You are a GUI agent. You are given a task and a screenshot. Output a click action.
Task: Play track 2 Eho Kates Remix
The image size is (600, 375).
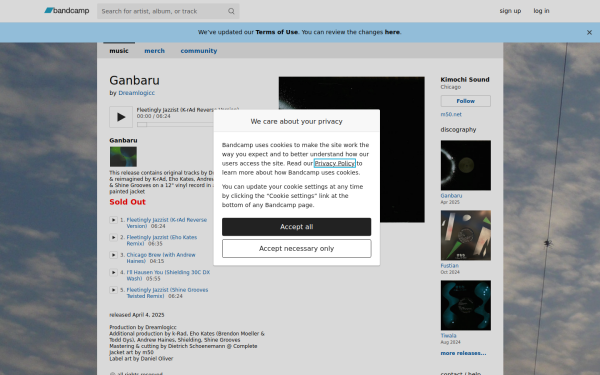pyautogui.click(x=113, y=238)
